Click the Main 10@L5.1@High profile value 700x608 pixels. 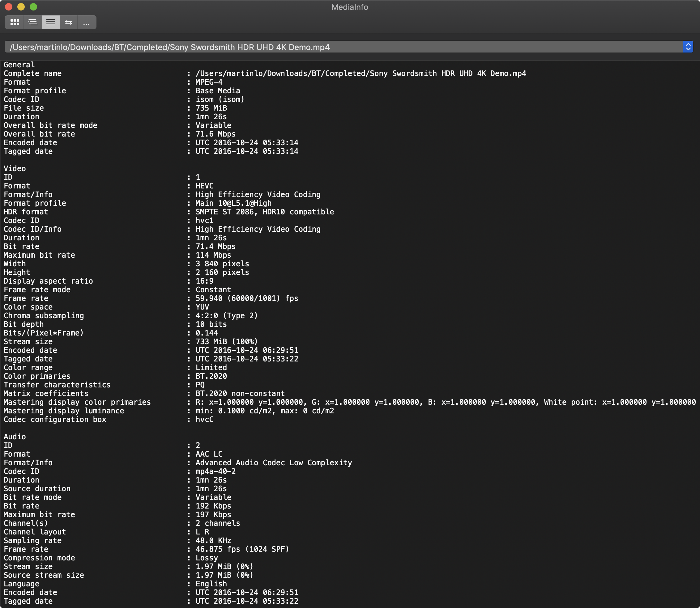pos(233,203)
